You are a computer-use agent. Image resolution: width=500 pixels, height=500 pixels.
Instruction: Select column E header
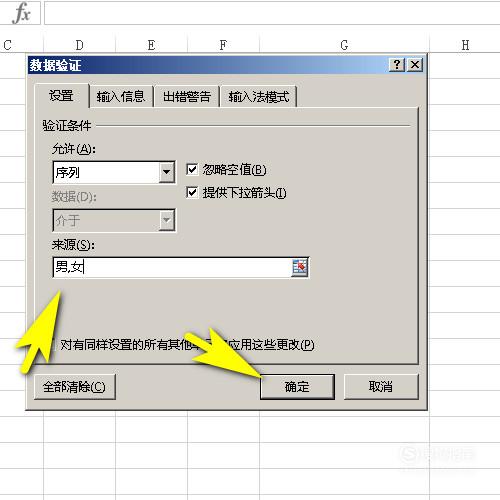pyautogui.click(x=151, y=45)
